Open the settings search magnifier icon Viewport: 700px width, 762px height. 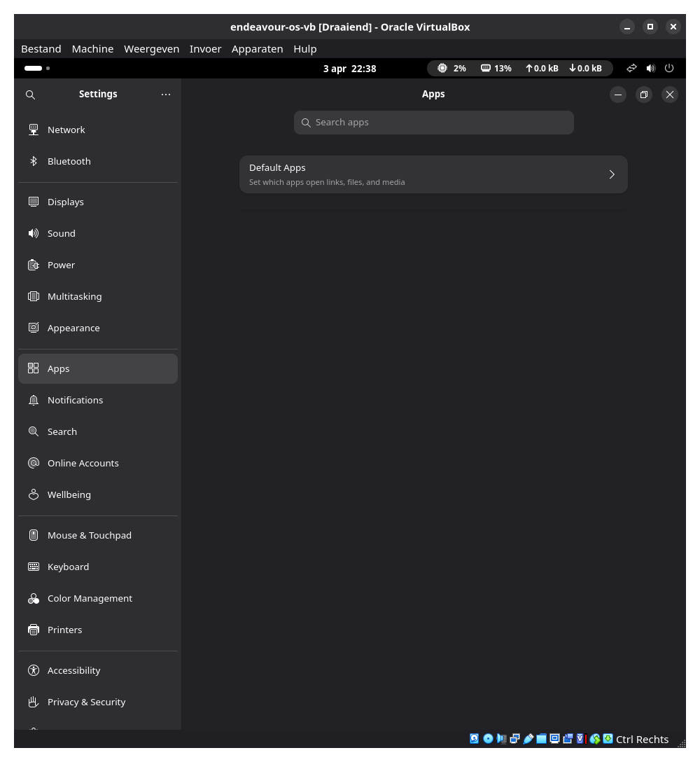click(x=30, y=95)
